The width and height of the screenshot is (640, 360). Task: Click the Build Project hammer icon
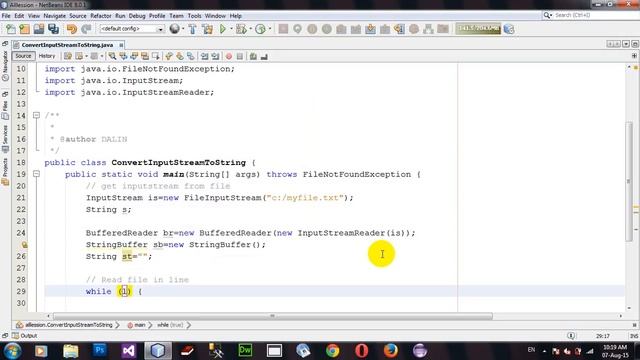click(x=192, y=29)
